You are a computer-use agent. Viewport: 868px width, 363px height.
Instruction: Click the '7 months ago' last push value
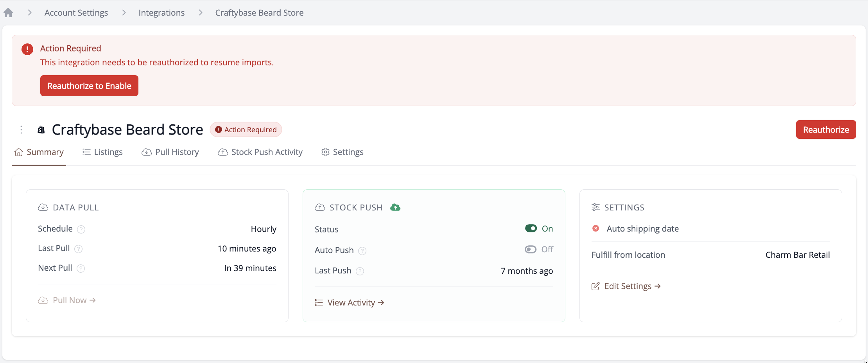[527, 271]
